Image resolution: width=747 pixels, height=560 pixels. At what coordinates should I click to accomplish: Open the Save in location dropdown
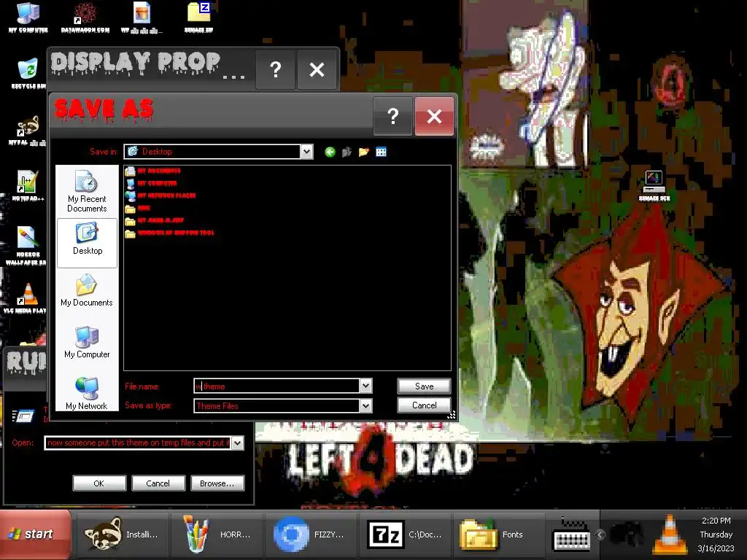point(307,152)
